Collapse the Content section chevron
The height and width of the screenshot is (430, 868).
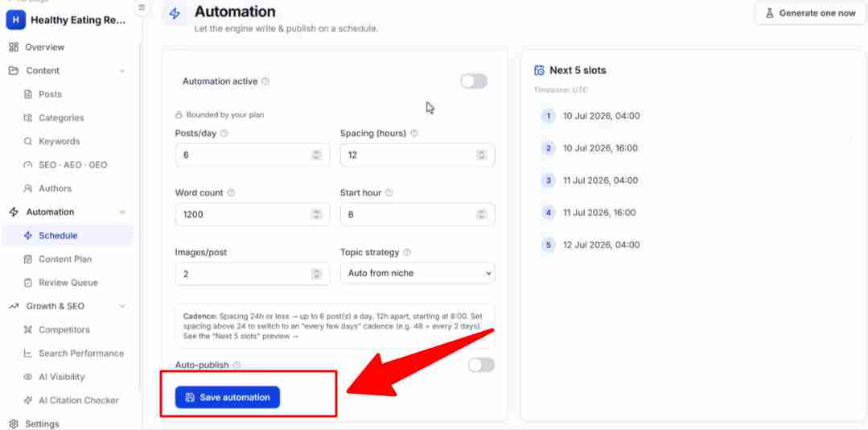coord(122,71)
